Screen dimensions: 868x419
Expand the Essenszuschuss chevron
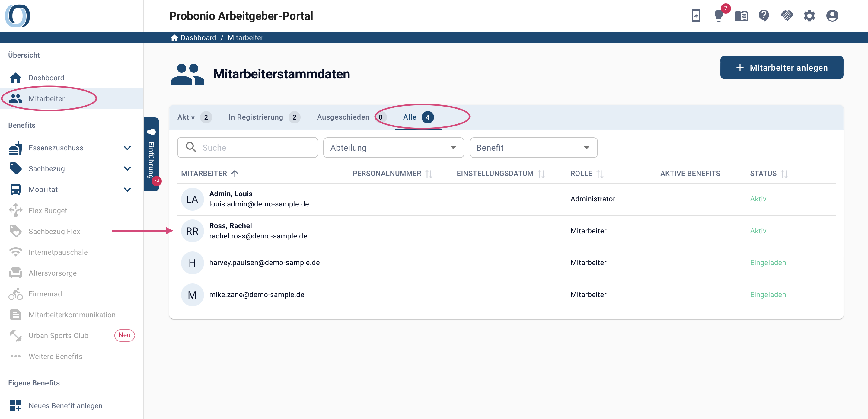[x=127, y=148]
